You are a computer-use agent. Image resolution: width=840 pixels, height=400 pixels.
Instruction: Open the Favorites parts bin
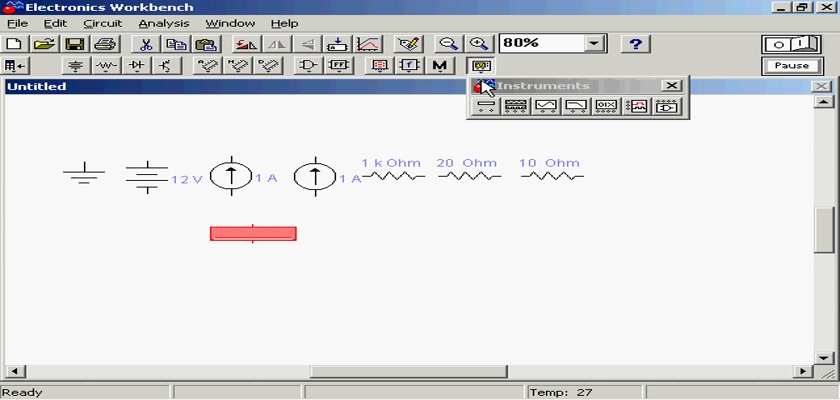click(x=16, y=66)
